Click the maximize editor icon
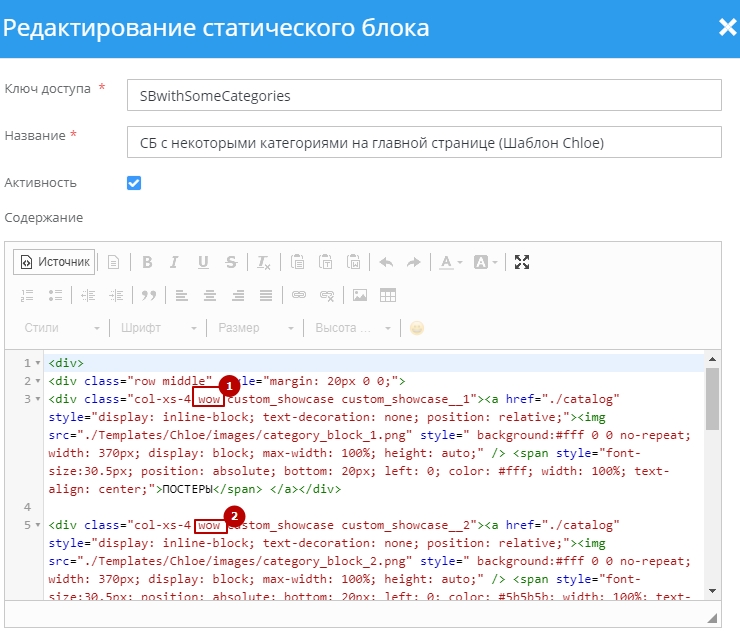Image resolution: width=740 pixels, height=638 pixels. click(521, 263)
